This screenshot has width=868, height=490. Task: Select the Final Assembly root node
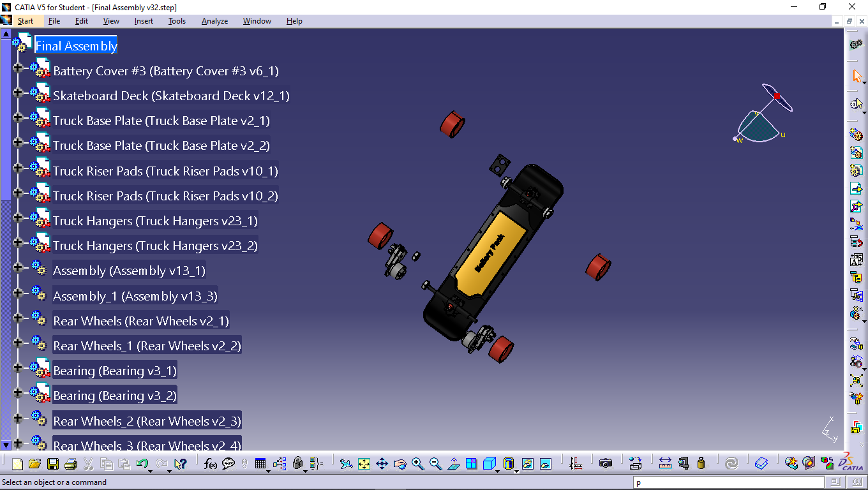pos(76,46)
